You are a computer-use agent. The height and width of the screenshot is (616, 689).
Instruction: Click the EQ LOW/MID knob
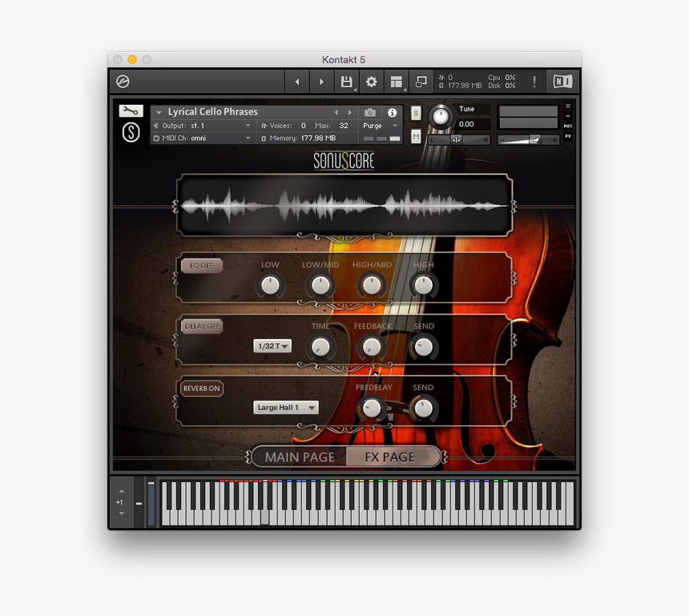(x=320, y=286)
